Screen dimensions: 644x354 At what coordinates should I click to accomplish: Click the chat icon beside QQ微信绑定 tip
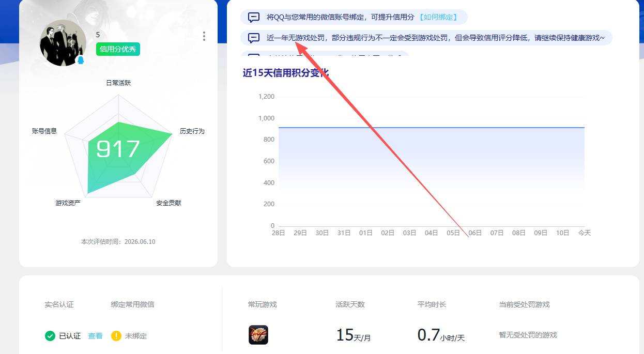pyautogui.click(x=254, y=17)
